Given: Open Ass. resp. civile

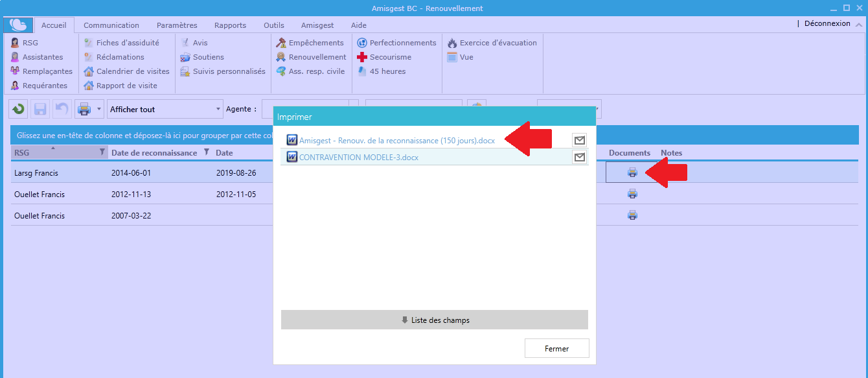Looking at the screenshot, I should tap(311, 71).
